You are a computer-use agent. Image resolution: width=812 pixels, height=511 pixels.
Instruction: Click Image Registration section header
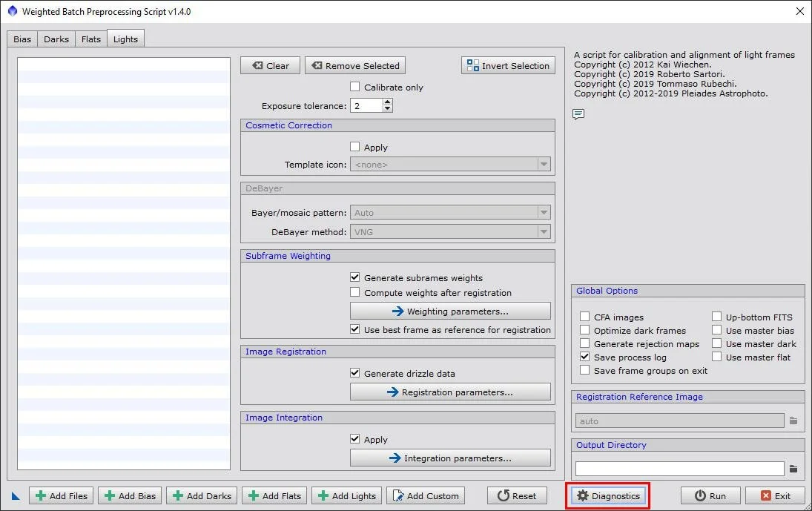397,352
